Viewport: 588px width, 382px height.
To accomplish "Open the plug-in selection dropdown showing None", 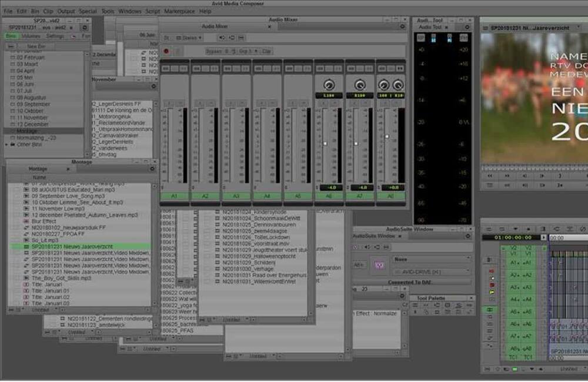I will (433, 259).
